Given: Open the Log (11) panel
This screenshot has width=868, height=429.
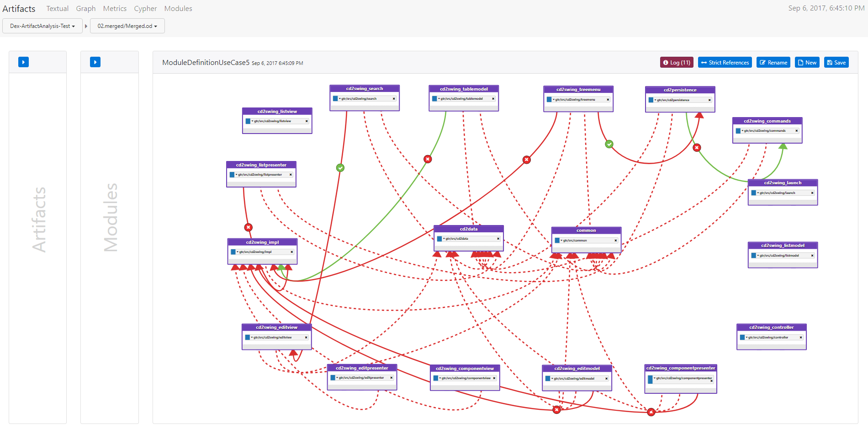Looking at the screenshot, I should click(676, 63).
